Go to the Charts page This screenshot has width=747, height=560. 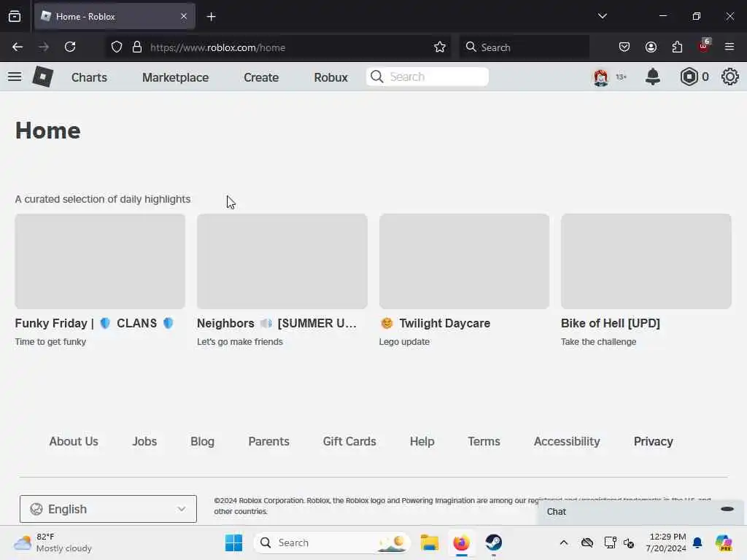coord(89,77)
